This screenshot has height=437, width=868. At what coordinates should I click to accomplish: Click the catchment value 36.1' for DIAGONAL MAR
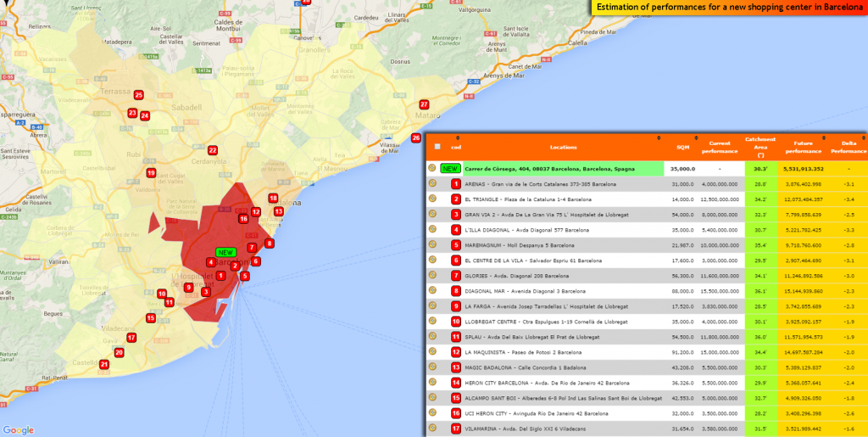[760, 291]
